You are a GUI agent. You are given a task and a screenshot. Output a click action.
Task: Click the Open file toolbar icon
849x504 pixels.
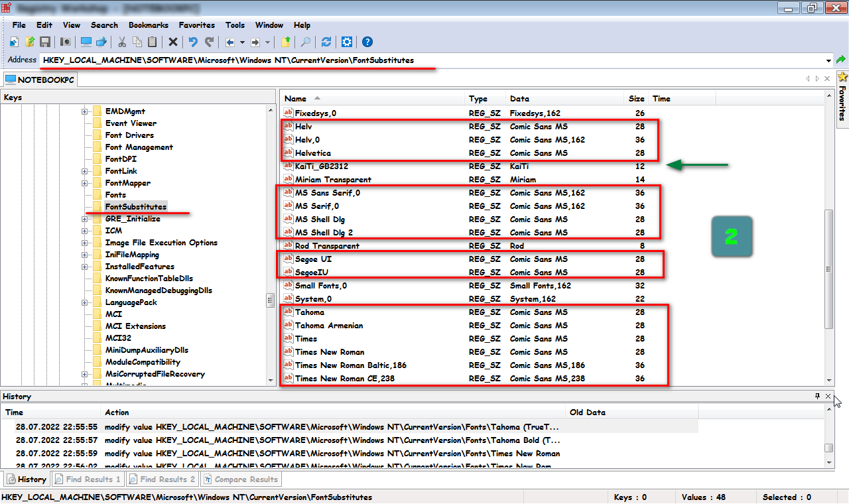[30, 42]
